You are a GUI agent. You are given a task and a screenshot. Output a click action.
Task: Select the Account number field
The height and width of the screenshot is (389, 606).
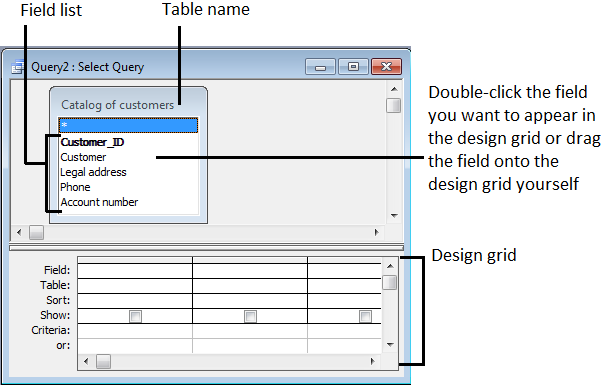coord(99,202)
